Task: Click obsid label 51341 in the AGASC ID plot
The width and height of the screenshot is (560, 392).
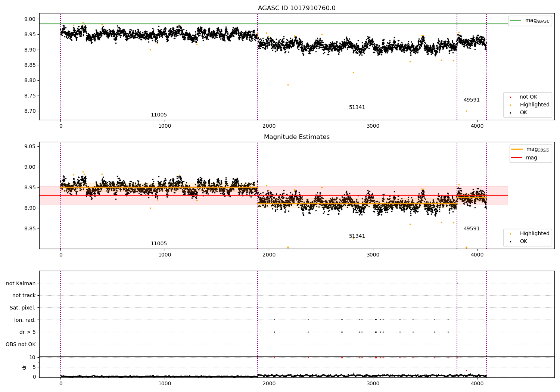Action: 357,108
